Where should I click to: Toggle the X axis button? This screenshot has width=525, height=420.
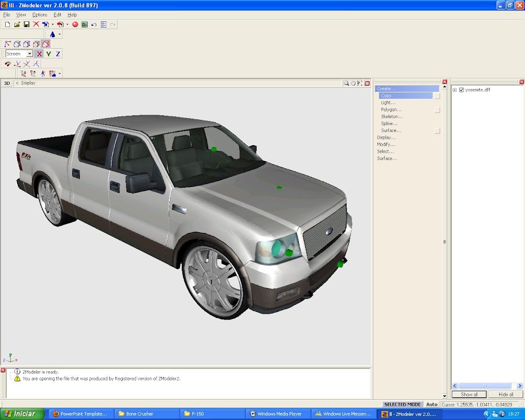[39, 53]
